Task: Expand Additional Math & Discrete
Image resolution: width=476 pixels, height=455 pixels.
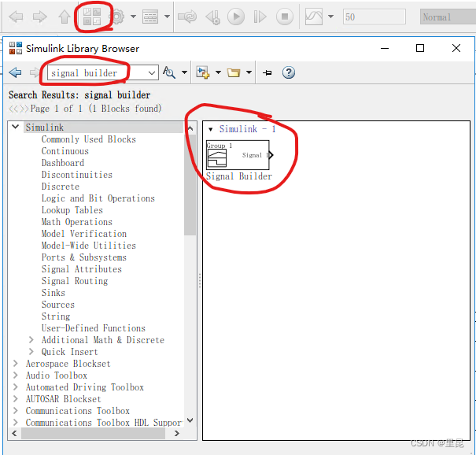Action: tap(31, 339)
